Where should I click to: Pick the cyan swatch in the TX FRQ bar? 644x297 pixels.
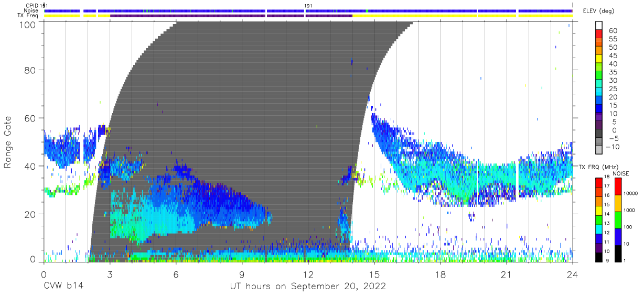pos(599,229)
